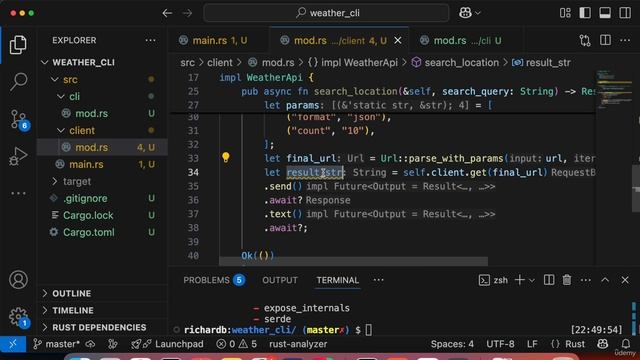This screenshot has width=640, height=360.
Task: Open the Manage settings gear
Action: pyautogui.click(x=18, y=316)
